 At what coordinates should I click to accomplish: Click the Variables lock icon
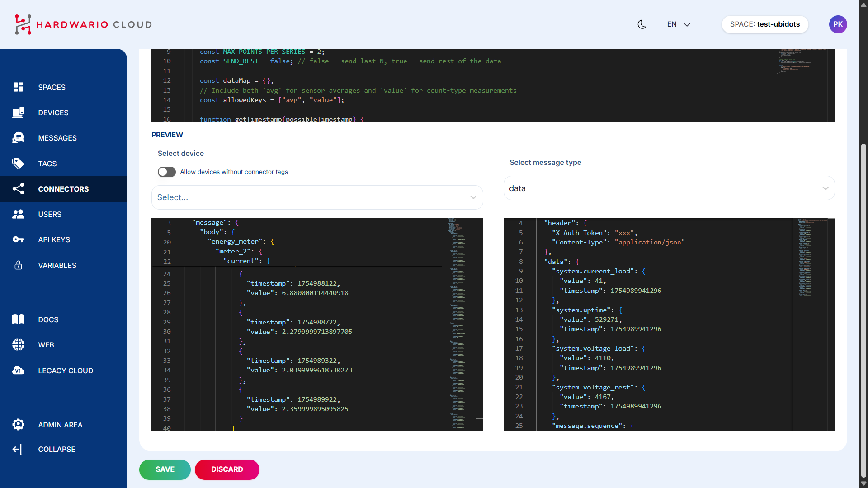coord(18,265)
